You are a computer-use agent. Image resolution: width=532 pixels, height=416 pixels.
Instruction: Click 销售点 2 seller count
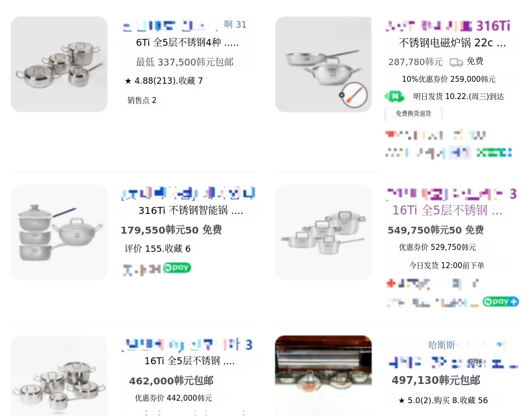click(142, 100)
